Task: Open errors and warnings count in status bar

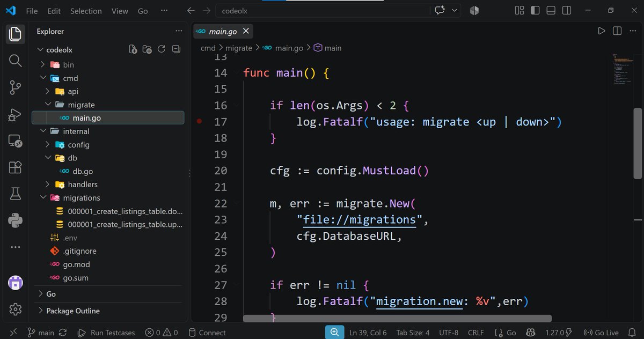Action: coord(162,333)
